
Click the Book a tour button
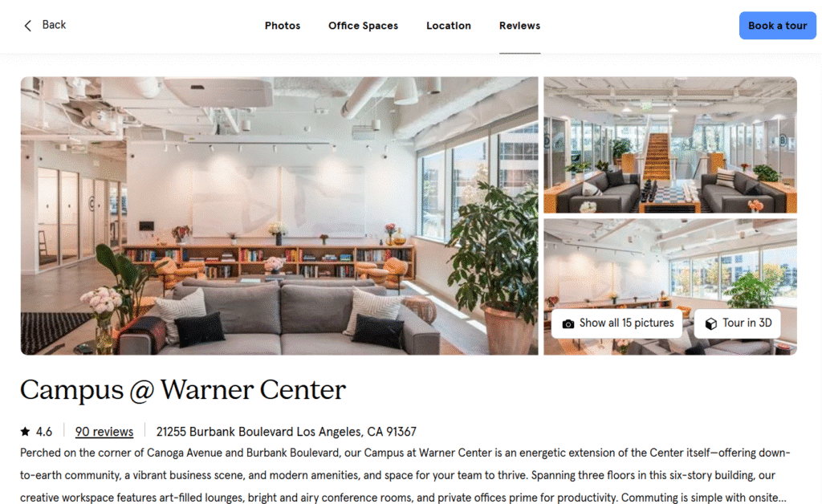777,26
